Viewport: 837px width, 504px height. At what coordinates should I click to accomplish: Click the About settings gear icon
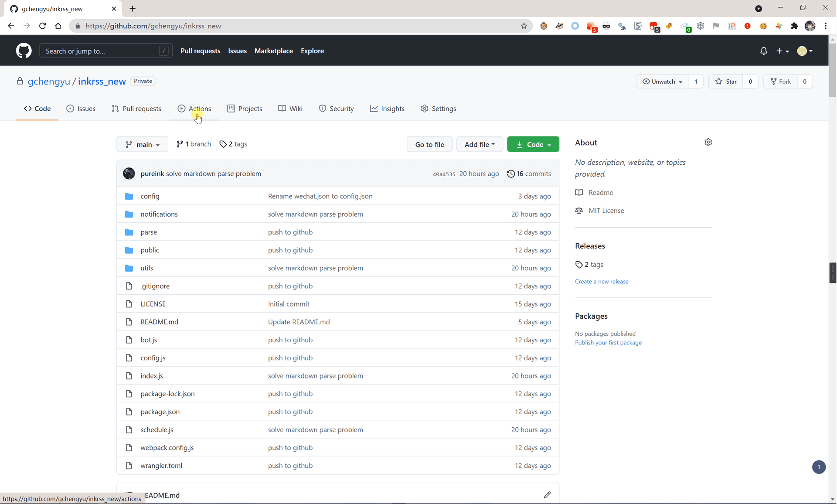click(708, 142)
